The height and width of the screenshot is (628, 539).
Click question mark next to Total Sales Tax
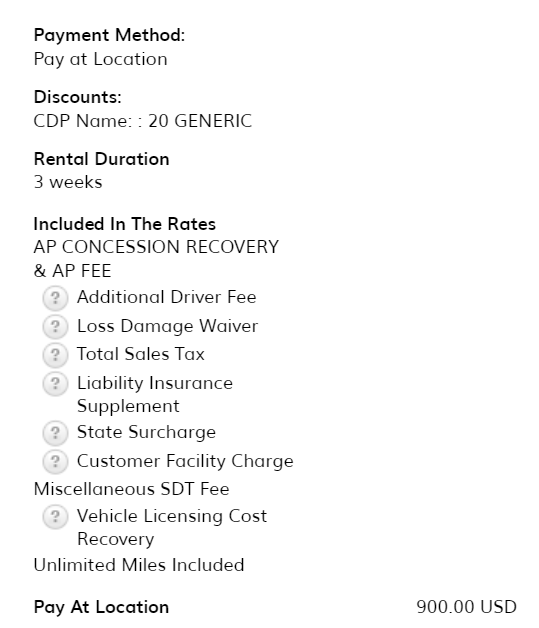[x=55, y=355]
